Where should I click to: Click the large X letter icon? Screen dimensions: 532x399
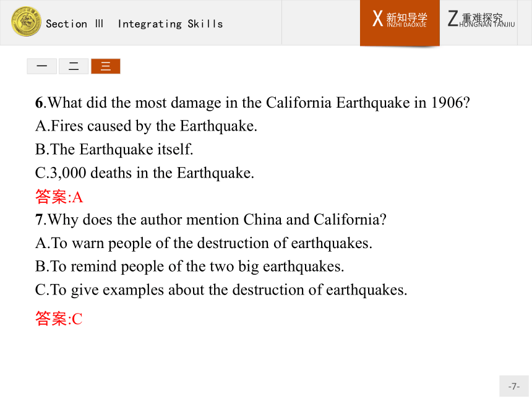(377, 19)
